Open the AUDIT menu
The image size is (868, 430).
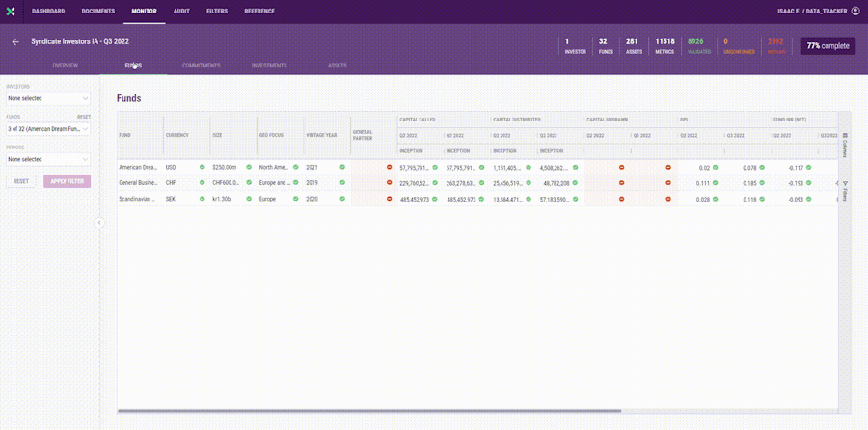click(181, 11)
